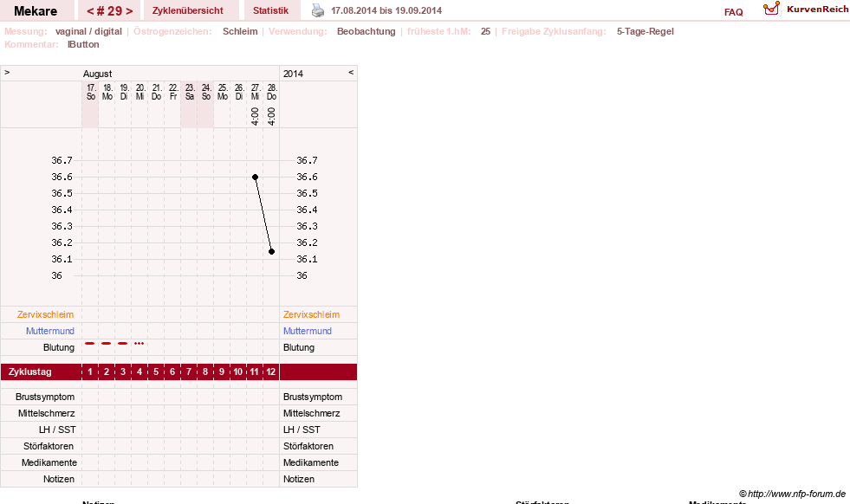Click the 2014 year header
The image size is (850, 504).
point(293,74)
